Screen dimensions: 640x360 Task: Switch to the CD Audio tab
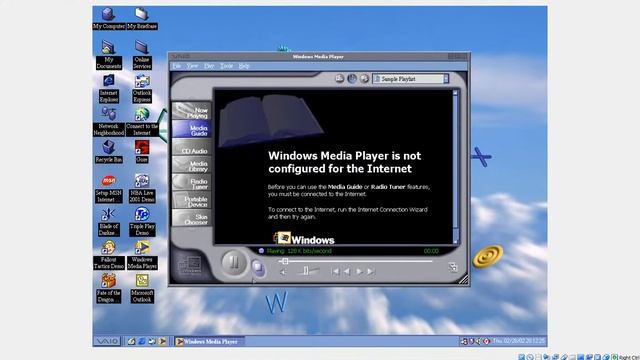[x=191, y=148]
